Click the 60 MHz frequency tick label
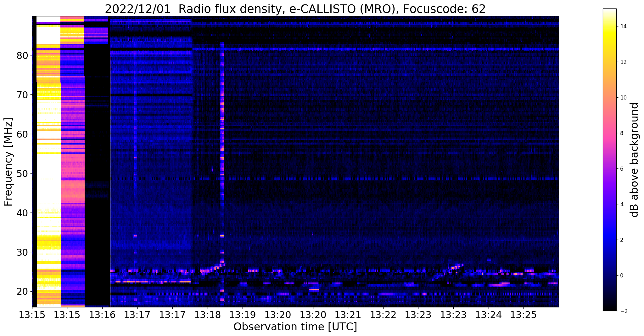Image resolution: width=644 pixels, height=336 pixels. (x=22, y=134)
